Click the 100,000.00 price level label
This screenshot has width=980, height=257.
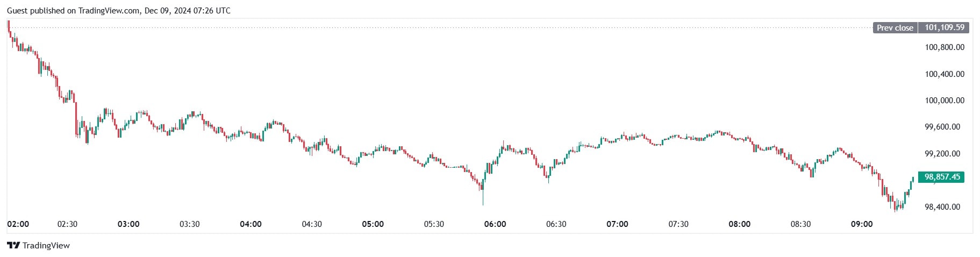(x=944, y=101)
